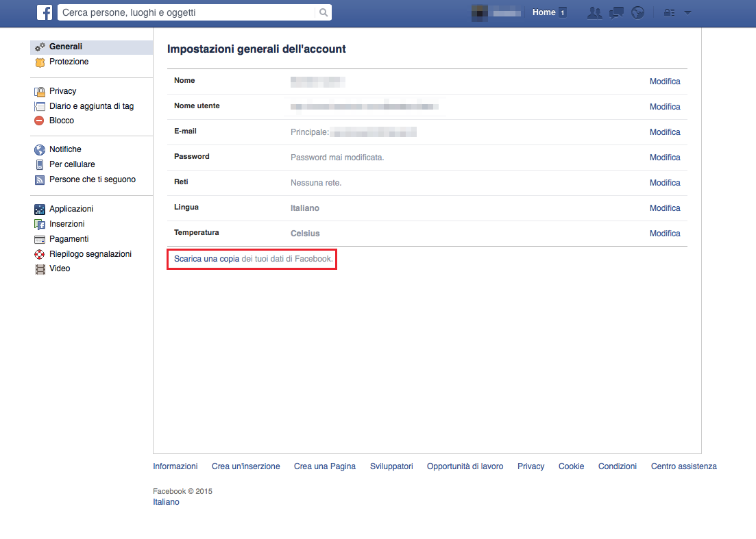Open friend requests icon
Image resolution: width=756 pixels, height=539 pixels.
(x=594, y=12)
